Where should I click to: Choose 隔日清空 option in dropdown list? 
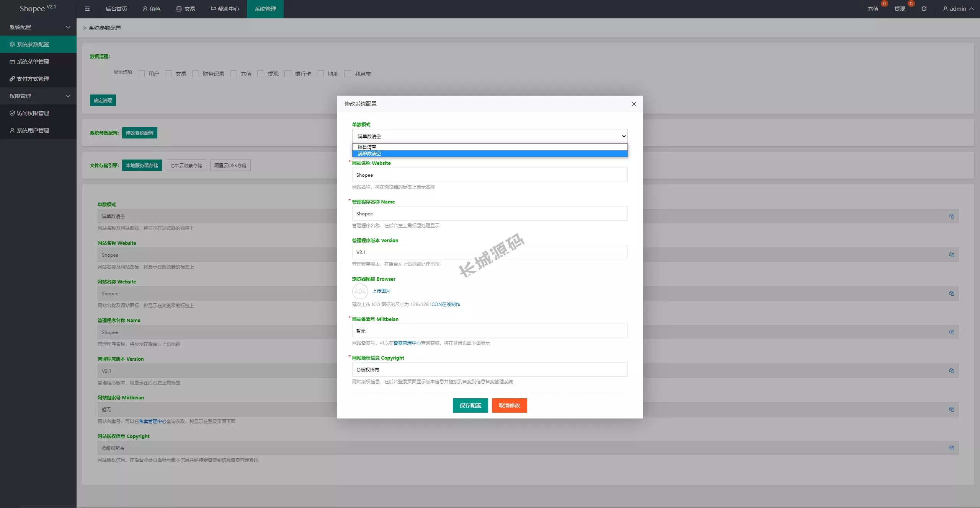[x=490, y=147]
